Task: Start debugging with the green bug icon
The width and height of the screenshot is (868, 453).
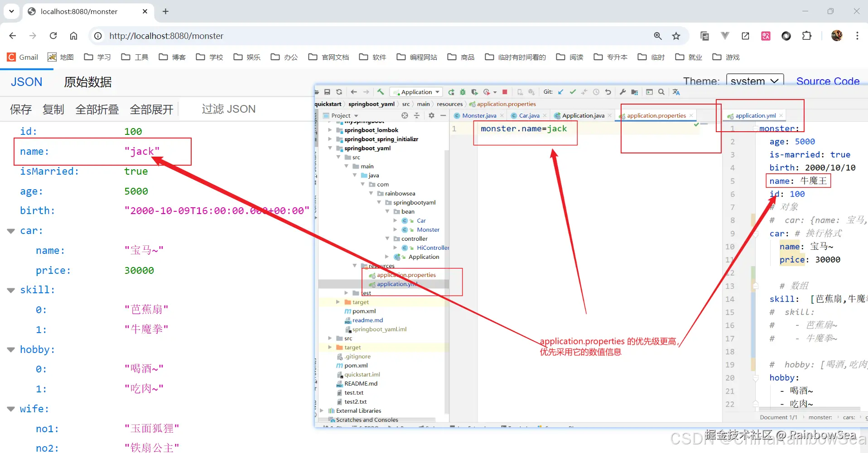Action: [x=463, y=92]
